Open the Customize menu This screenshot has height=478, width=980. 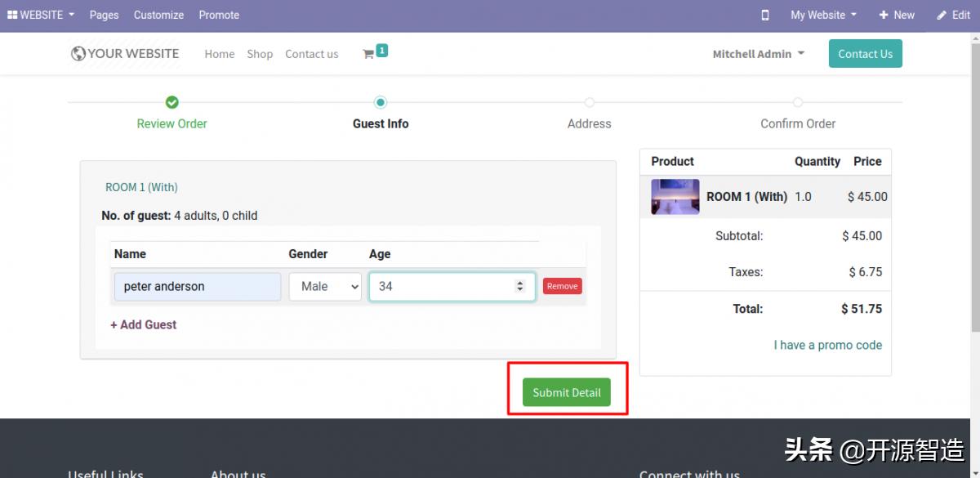pos(158,15)
